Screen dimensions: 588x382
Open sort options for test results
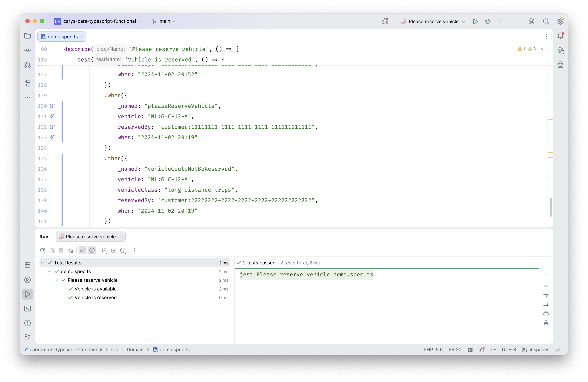(104, 251)
